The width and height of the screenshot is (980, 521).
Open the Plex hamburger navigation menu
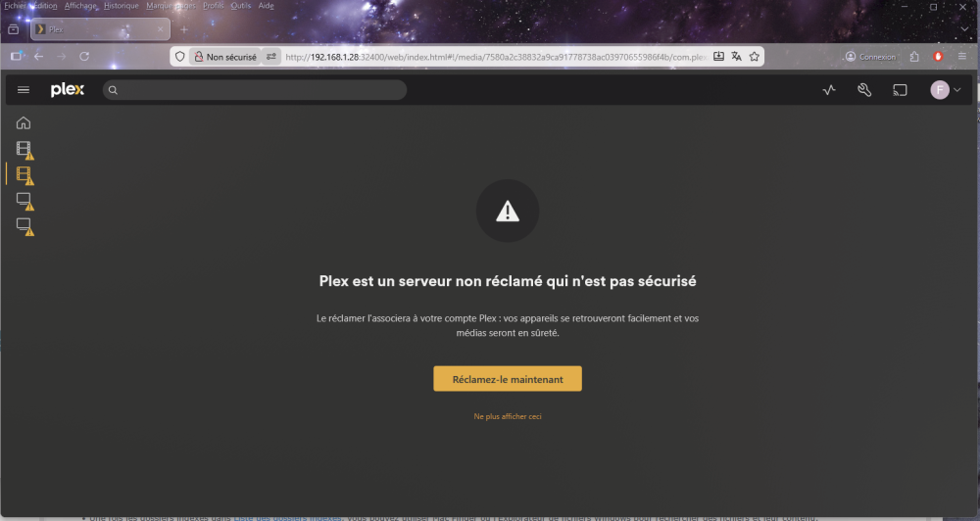[x=24, y=90]
